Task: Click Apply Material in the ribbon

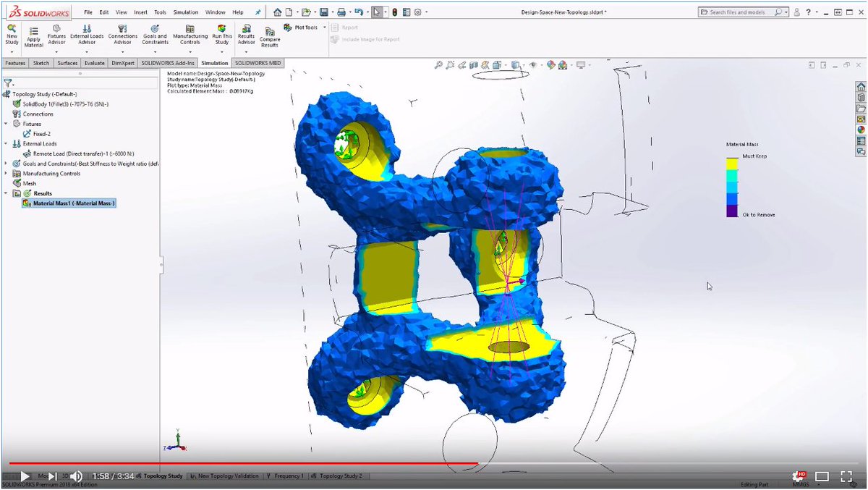Action: click(x=34, y=37)
